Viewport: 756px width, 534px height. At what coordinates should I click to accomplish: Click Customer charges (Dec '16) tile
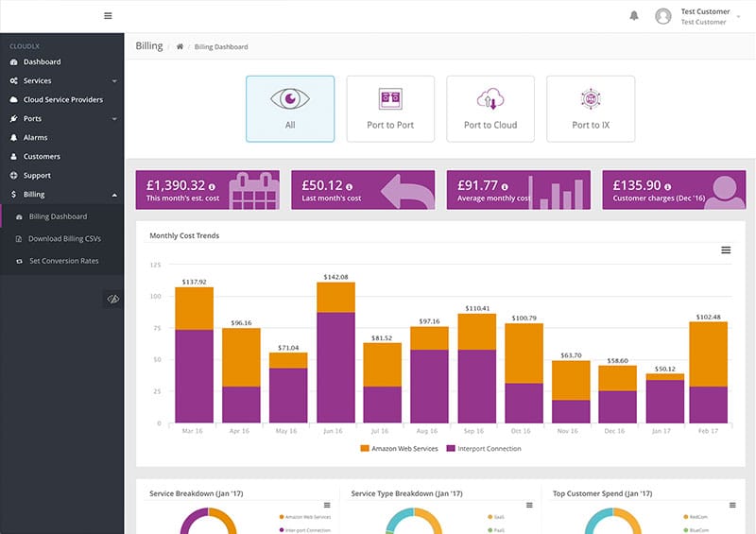674,190
